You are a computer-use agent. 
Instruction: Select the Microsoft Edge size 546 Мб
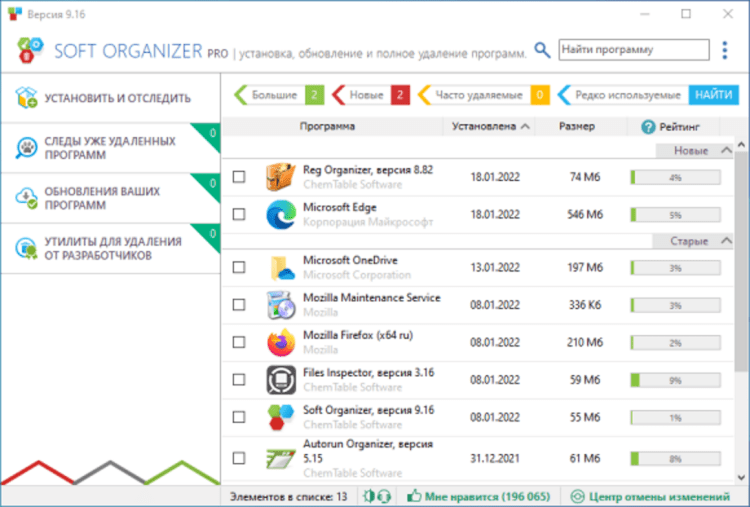pyautogui.click(x=585, y=214)
